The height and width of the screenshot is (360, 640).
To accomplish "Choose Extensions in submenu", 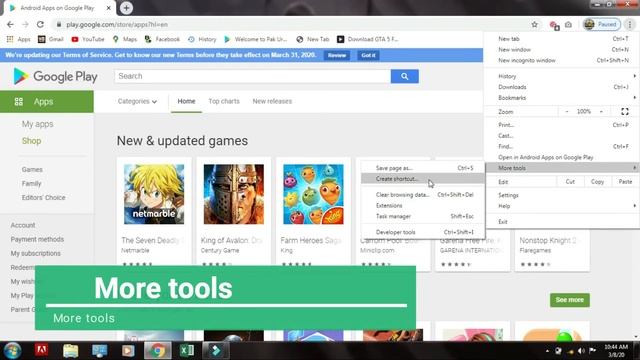I will point(423,206).
